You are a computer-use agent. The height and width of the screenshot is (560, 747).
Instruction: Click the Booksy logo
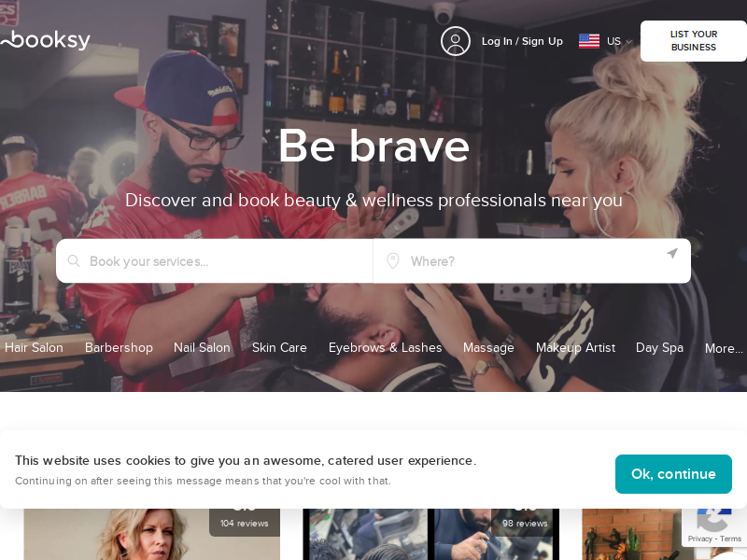coord(45,40)
